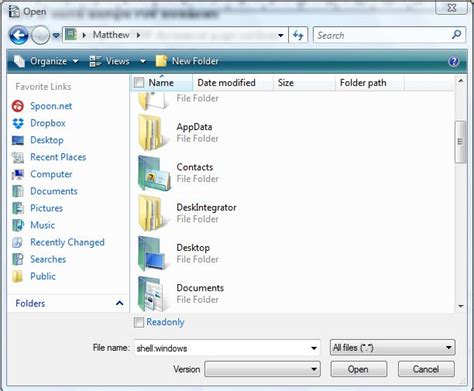Open Computer in Favorite Links
The height and width of the screenshot is (391, 474).
click(x=51, y=174)
